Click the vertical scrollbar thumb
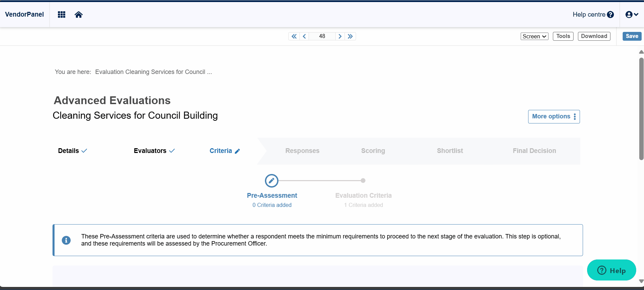 (x=641, y=109)
